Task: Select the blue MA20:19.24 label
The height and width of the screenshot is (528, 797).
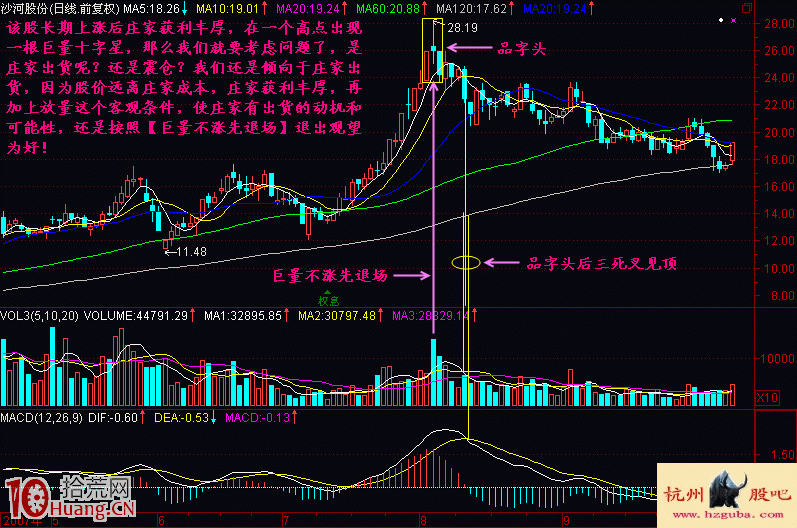Action: [x=555, y=9]
